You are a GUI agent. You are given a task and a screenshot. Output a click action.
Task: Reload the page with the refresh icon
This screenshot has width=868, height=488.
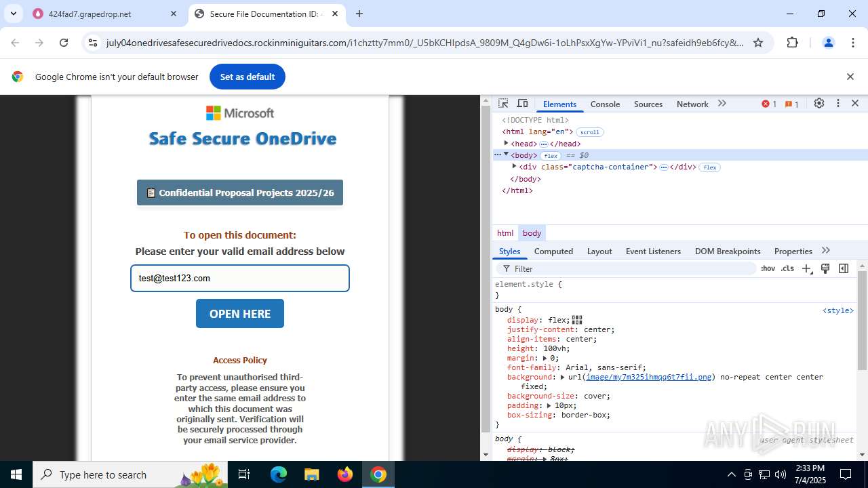64,43
